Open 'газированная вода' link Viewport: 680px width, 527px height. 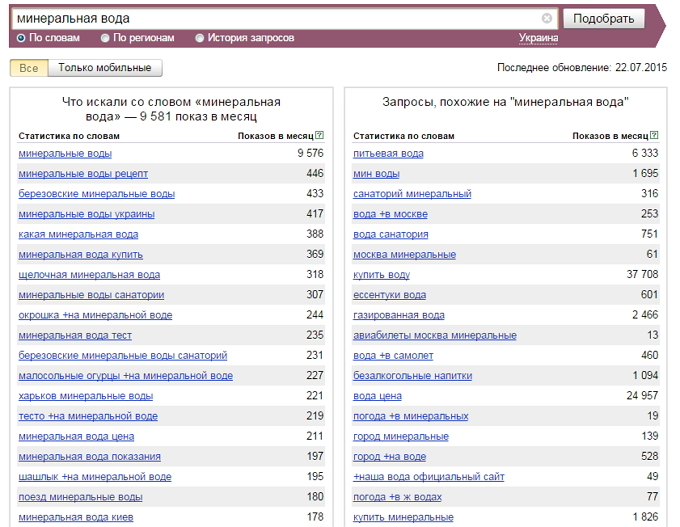[x=399, y=315]
